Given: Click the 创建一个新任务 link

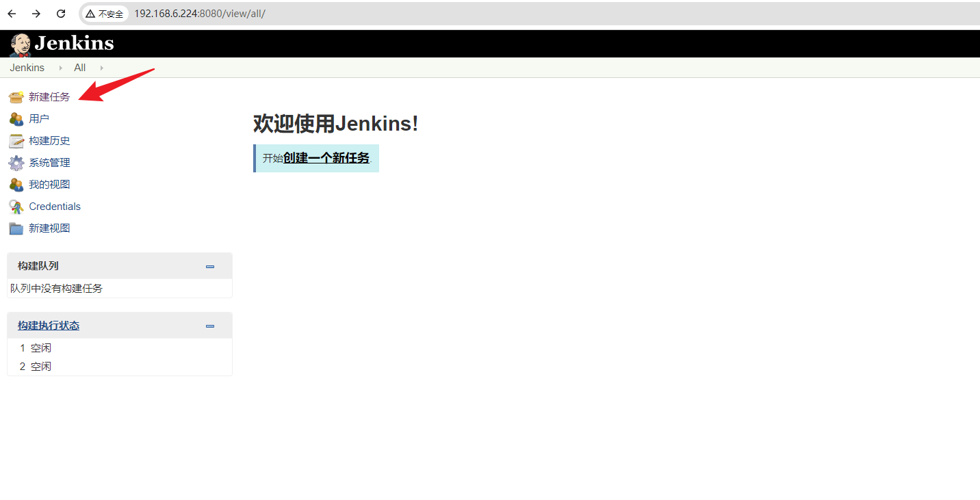Looking at the screenshot, I should (326, 158).
